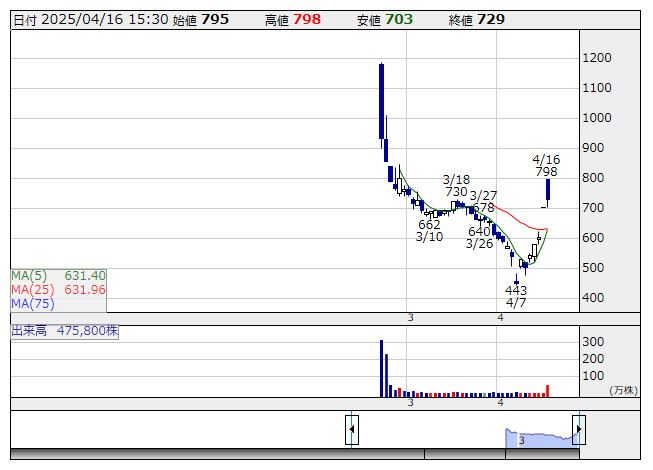Click the 500 price axis label
The height and width of the screenshot is (470, 653).
pyautogui.click(x=593, y=268)
